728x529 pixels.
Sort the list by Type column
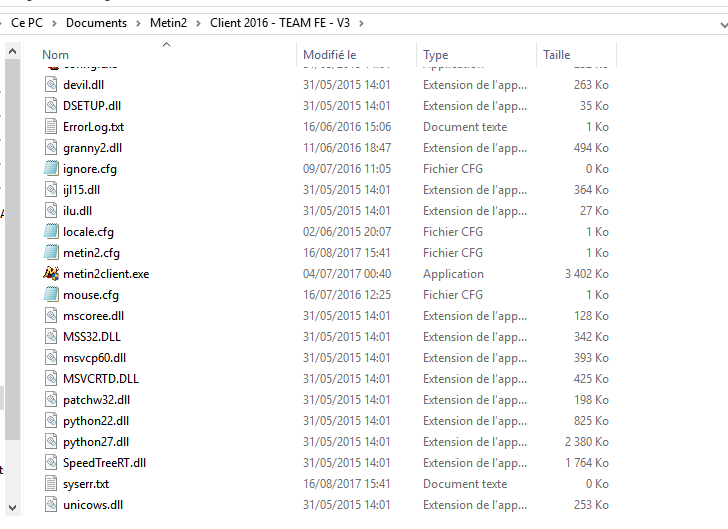click(436, 55)
